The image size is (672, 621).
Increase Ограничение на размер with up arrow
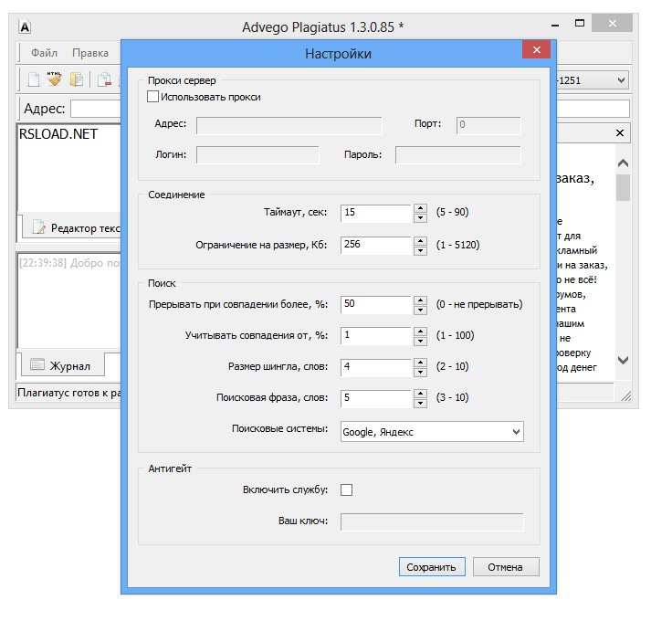pyautogui.click(x=420, y=241)
